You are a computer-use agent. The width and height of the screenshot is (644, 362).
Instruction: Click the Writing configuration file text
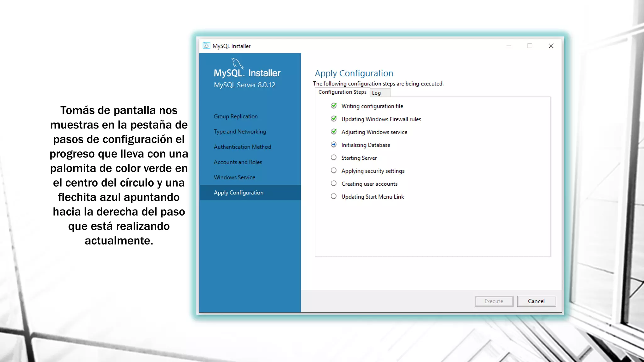click(x=372, y=106)
